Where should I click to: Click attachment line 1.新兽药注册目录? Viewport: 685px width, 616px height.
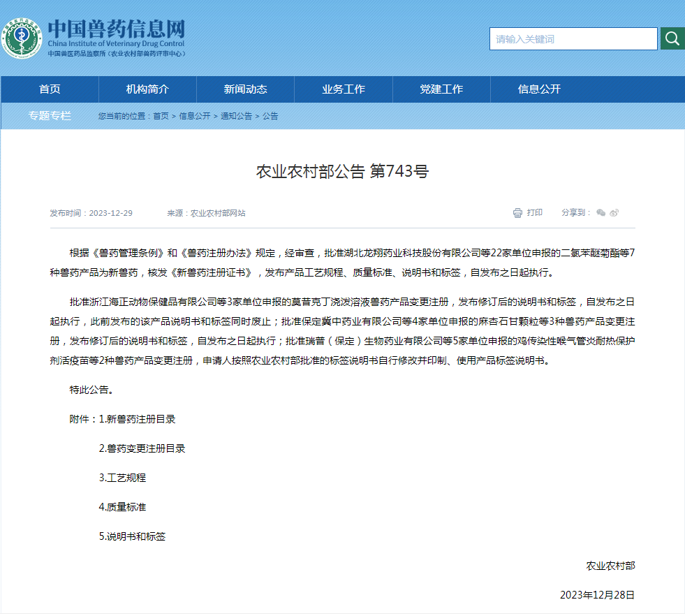pyautogui.click(x=137, y=419)
